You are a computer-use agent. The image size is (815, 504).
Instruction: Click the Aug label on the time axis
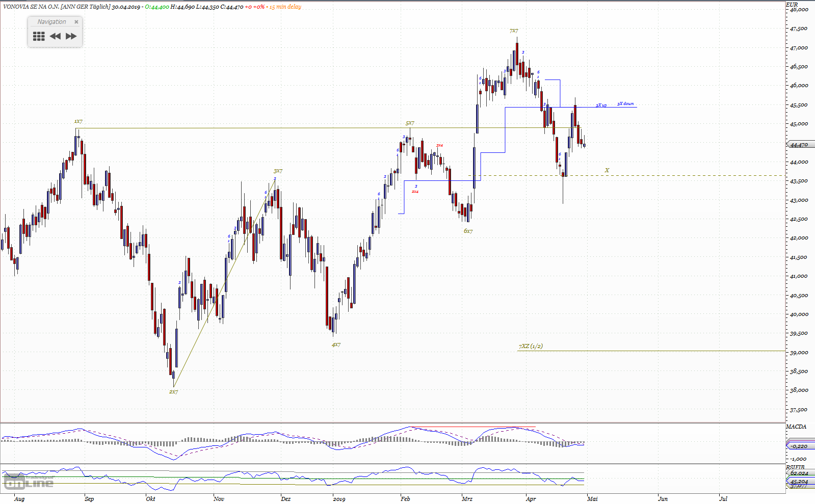click(x=19, y=499)
